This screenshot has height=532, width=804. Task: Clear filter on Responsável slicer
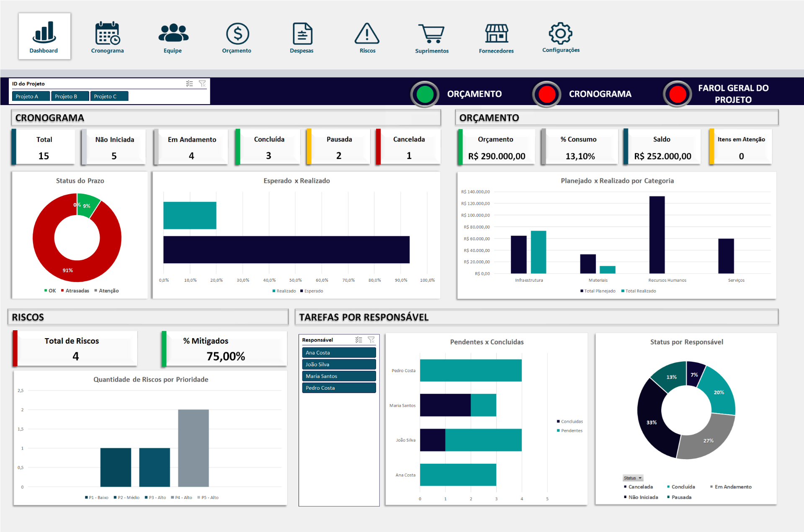(x=371, y=340)
